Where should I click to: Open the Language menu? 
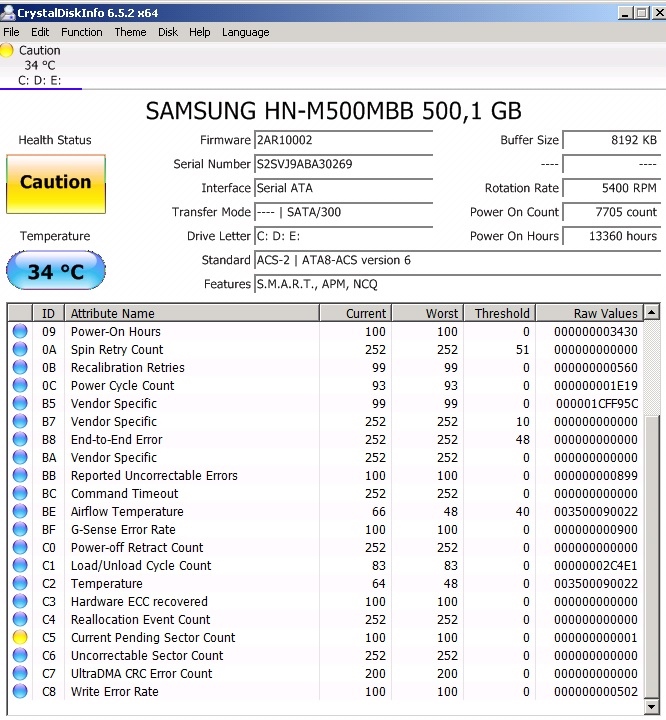[x=246, y=32]
